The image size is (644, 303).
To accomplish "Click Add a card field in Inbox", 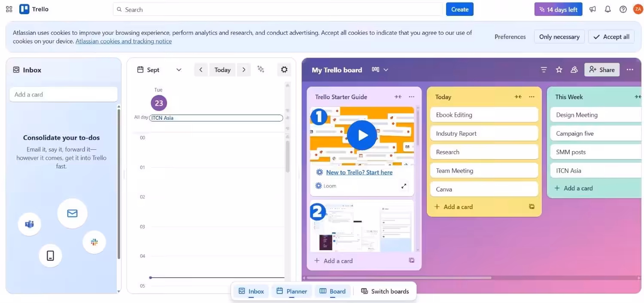I will point(64,94).
